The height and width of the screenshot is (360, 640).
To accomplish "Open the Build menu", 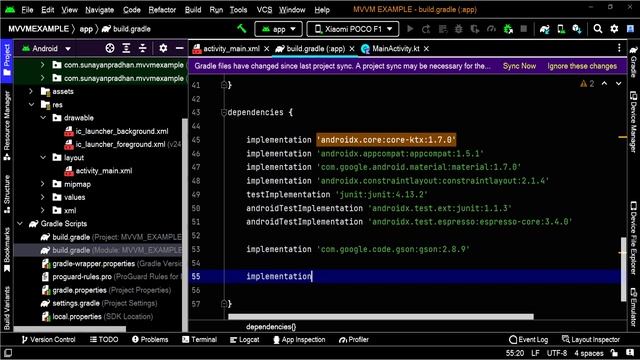I will click(193, 10).
